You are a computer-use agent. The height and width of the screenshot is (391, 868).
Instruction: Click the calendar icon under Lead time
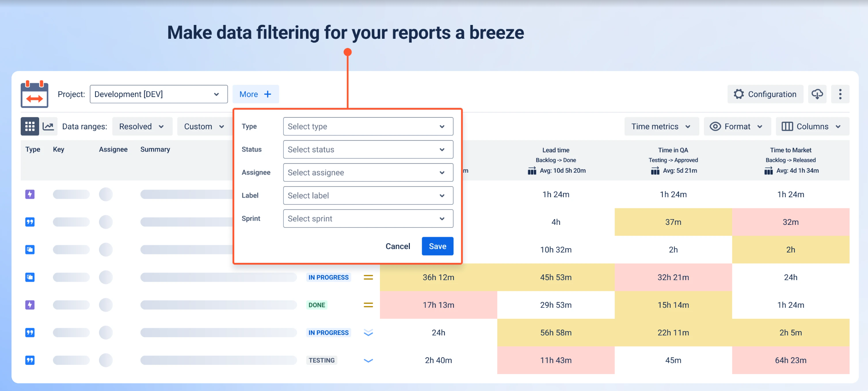click(x=532, y=171)
